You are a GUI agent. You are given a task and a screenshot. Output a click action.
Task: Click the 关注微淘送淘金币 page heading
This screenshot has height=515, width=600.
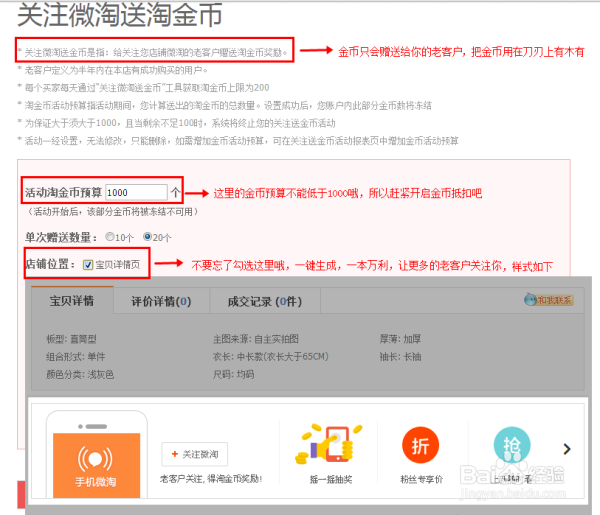[120, 15]
